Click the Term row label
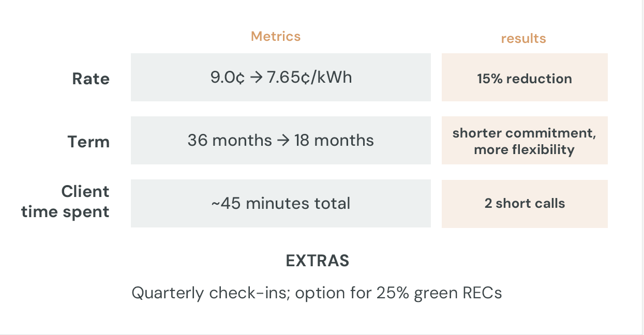This screenshot has width=644, height=335. 88,142
